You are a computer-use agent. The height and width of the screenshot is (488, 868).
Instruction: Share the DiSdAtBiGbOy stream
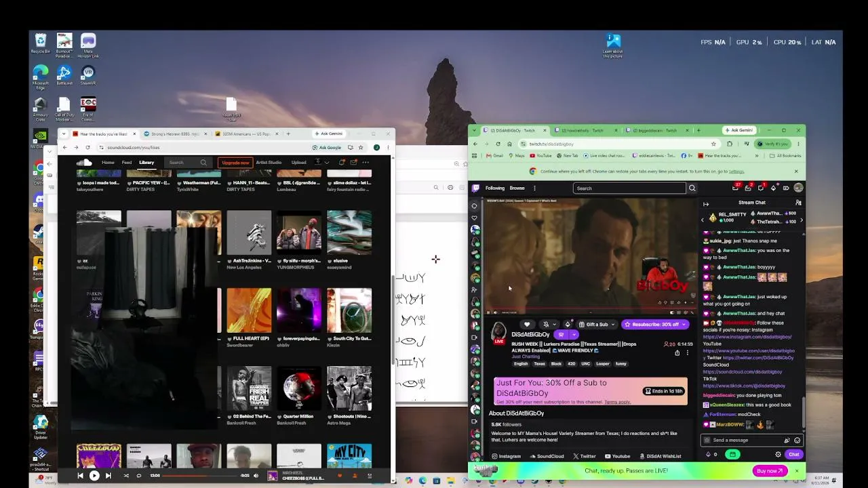[x=677, y=353]
